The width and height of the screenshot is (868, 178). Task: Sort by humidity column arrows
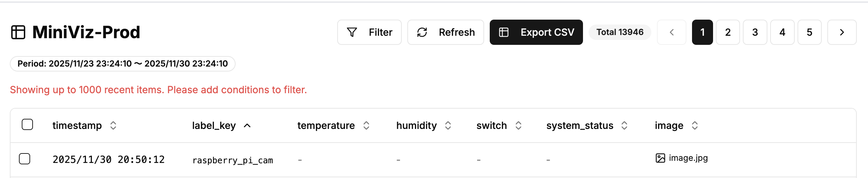[x=448, y=125]
